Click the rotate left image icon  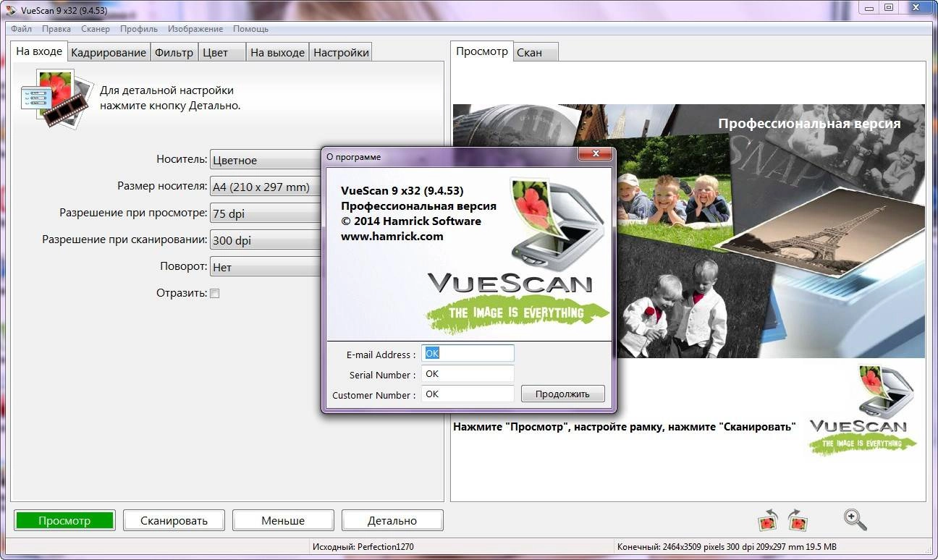click(x=767, y=520)
